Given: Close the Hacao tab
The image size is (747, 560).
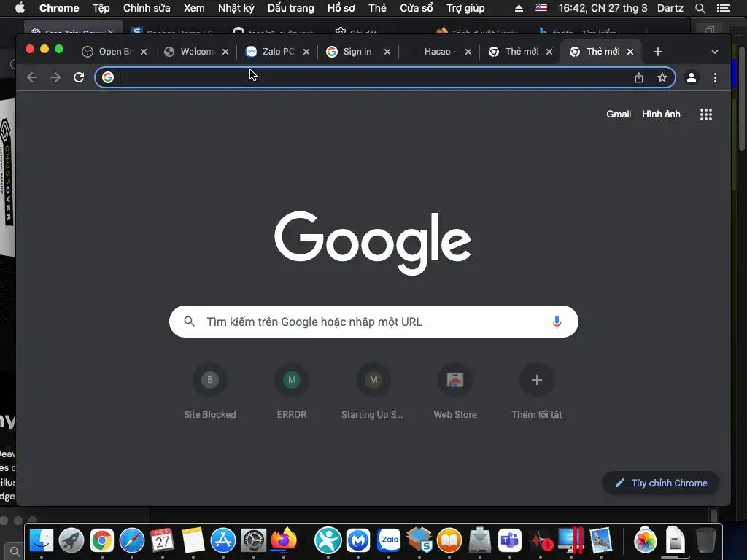Looking at the screenshot, I should point(468,52).
